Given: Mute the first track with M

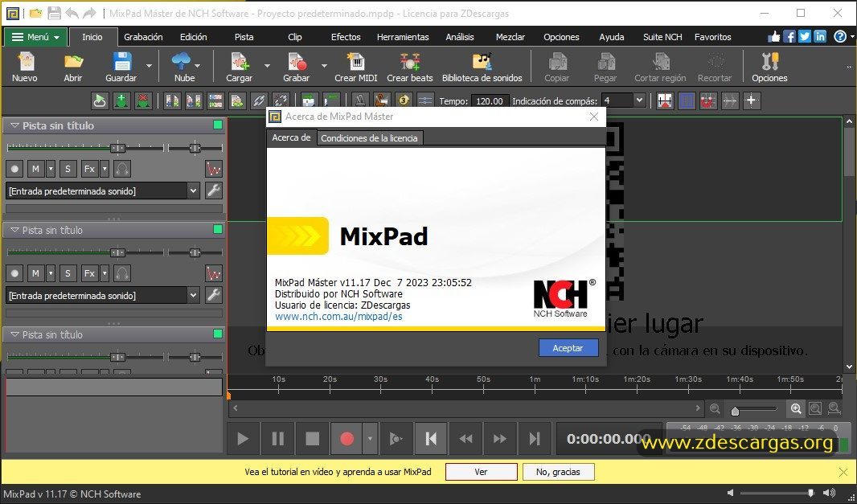Looking at the screenshot, I should pyautogui.click(x=35, y=169).
